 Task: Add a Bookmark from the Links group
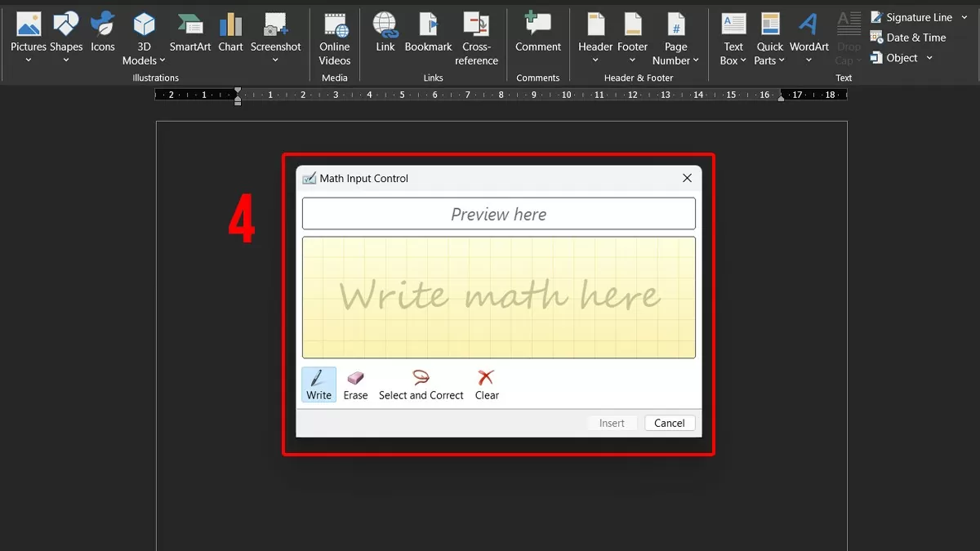pyautogui.click(x=428, y=33)
